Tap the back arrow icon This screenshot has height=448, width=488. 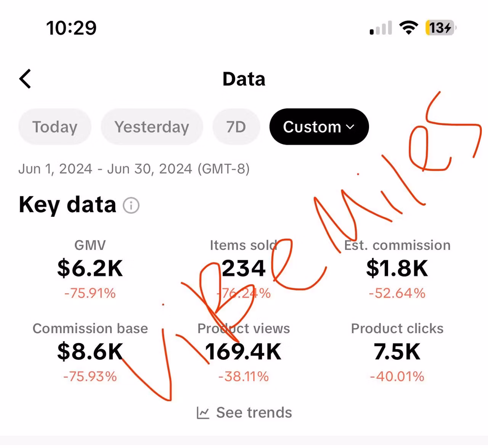[26, 79]
